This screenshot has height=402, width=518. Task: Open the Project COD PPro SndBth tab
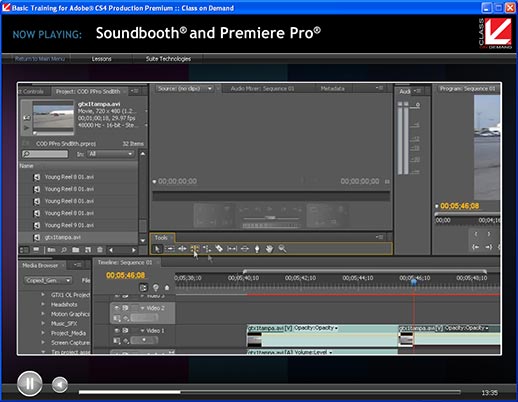click(88, 91)
